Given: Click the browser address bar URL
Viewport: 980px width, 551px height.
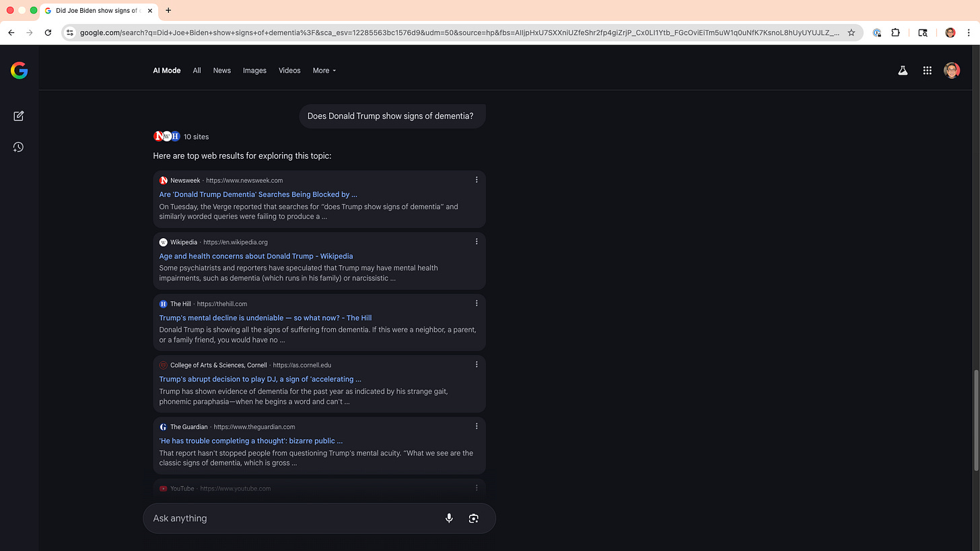Looking at the screenshot, I should tap(459, 32).
